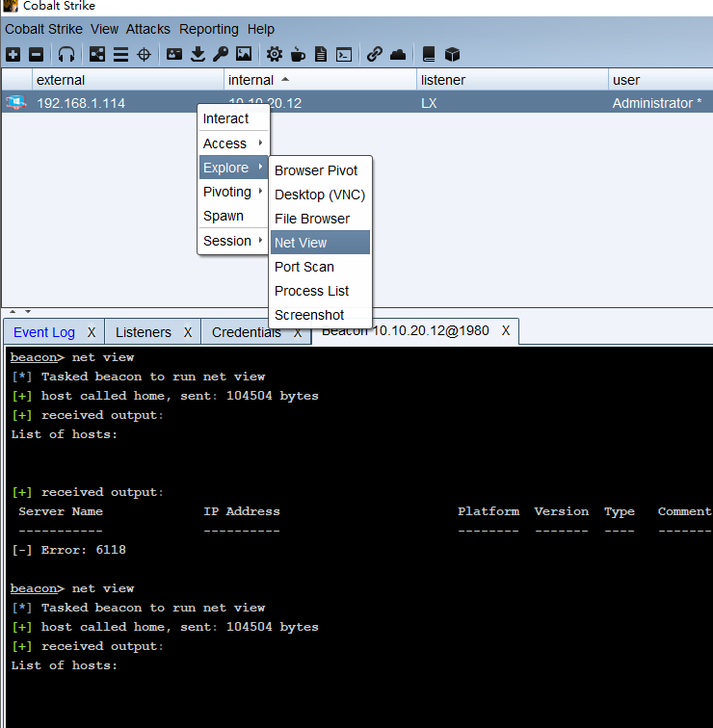Switch to pivot graph view icon
Viewport: 713px width, 728px height.
(97, 54)
